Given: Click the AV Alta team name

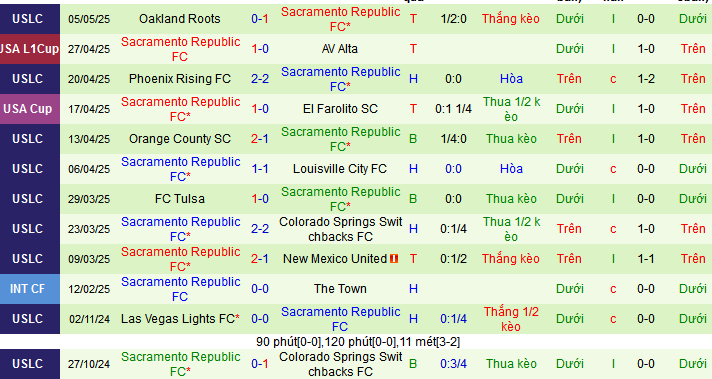Looking at the screenshot, I should 340,49.
